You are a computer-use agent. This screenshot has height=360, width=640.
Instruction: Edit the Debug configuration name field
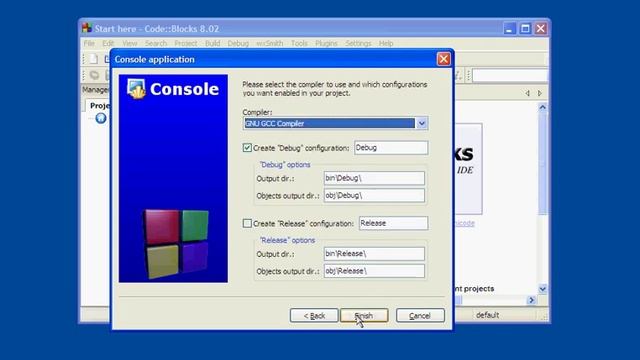(x=391, y=148)
